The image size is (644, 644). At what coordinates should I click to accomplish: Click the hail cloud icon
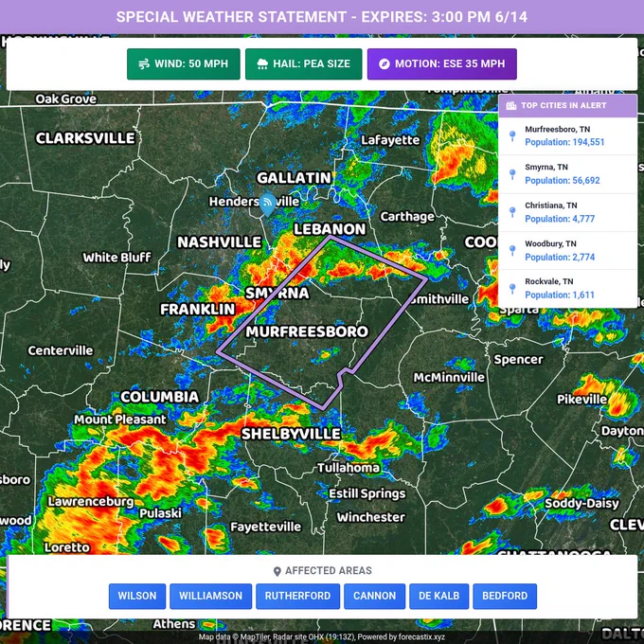(x=262, y=64)
